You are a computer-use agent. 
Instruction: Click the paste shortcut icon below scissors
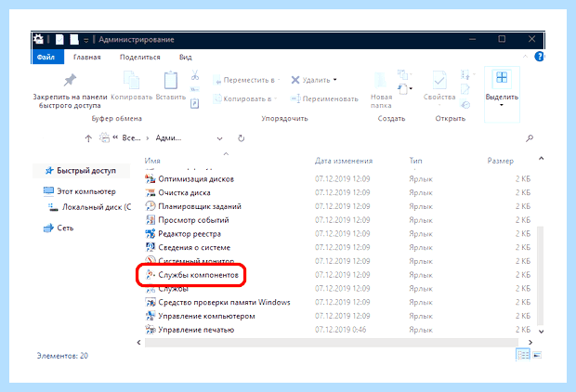(x=195, y=104)
